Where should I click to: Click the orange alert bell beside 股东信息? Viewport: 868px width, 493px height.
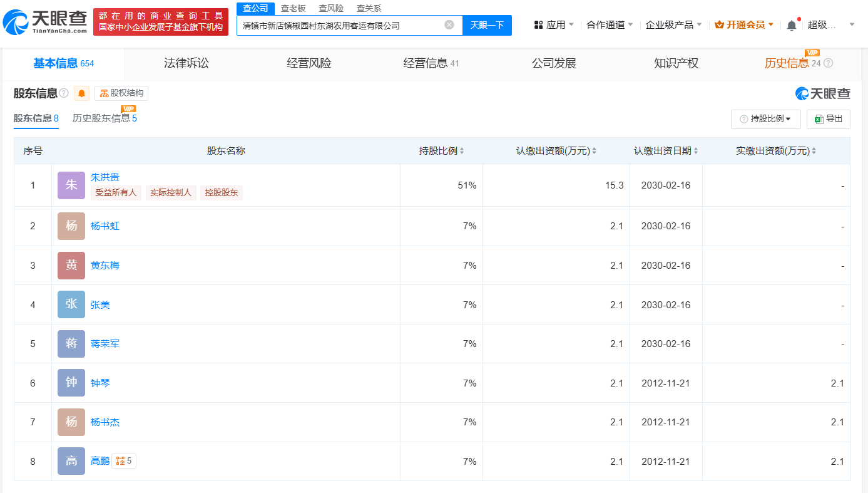[x=82, y=94]
